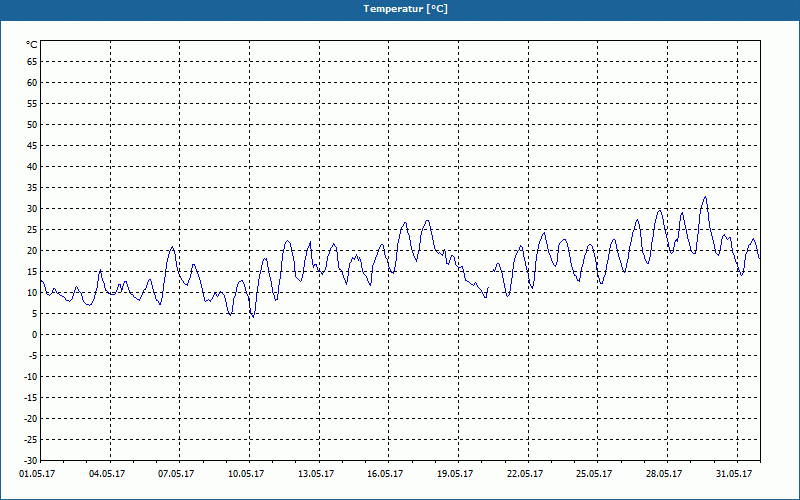This screenshot has height=500, width=800.
Task: Click the highest temperature peak near 33°C
Action: pos(705,197)
